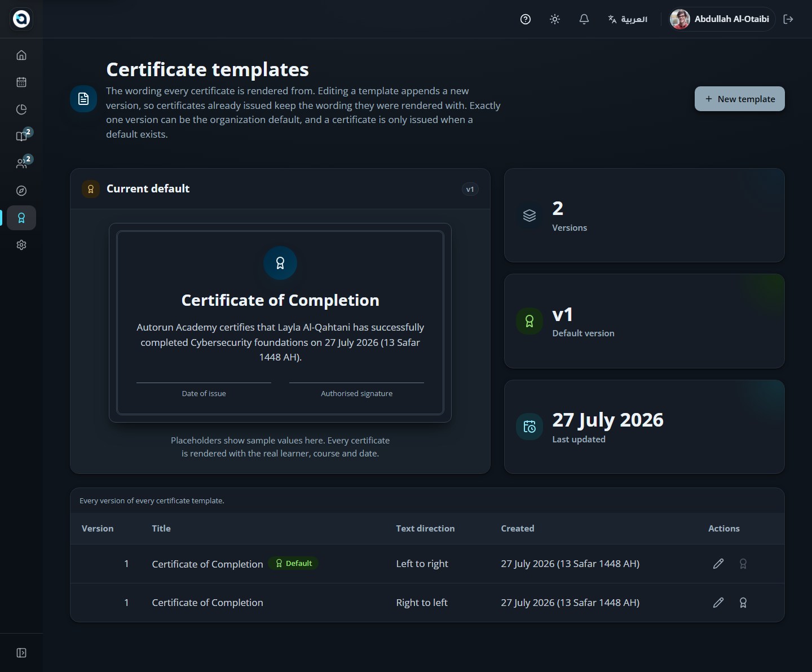The height and width of the screenshot is (672, 812).
Task: Open the compass explore icon
Action: 21,191
